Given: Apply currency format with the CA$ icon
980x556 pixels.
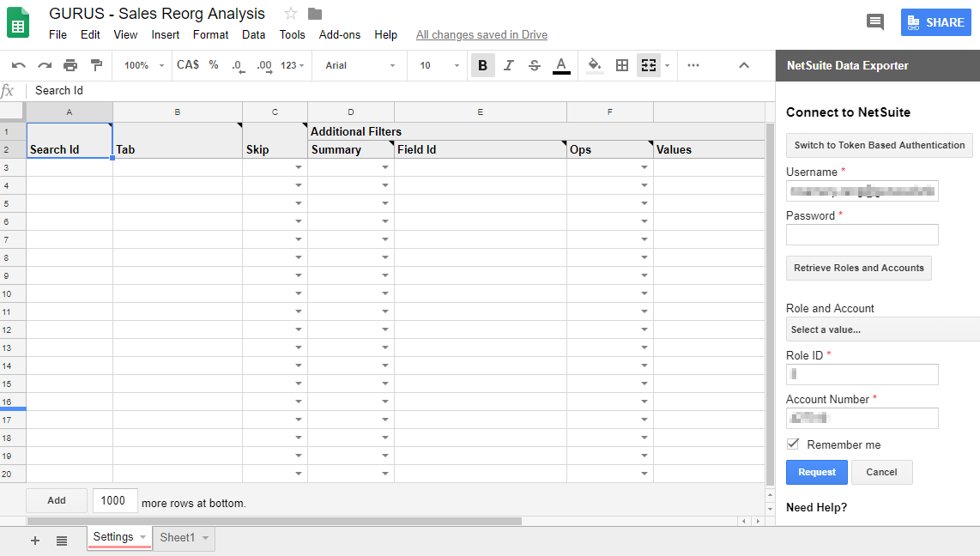Looking at the screenshot, I should coord(187,64).
